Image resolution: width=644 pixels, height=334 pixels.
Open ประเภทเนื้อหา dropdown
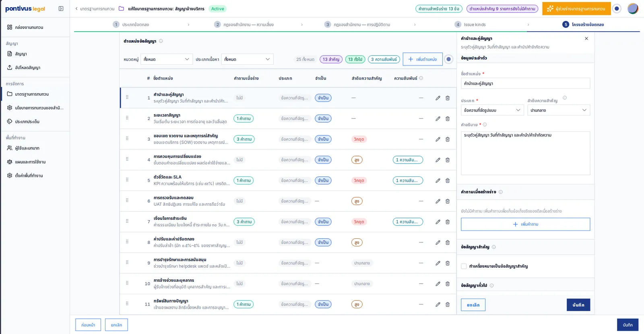[x=247, y=59]
